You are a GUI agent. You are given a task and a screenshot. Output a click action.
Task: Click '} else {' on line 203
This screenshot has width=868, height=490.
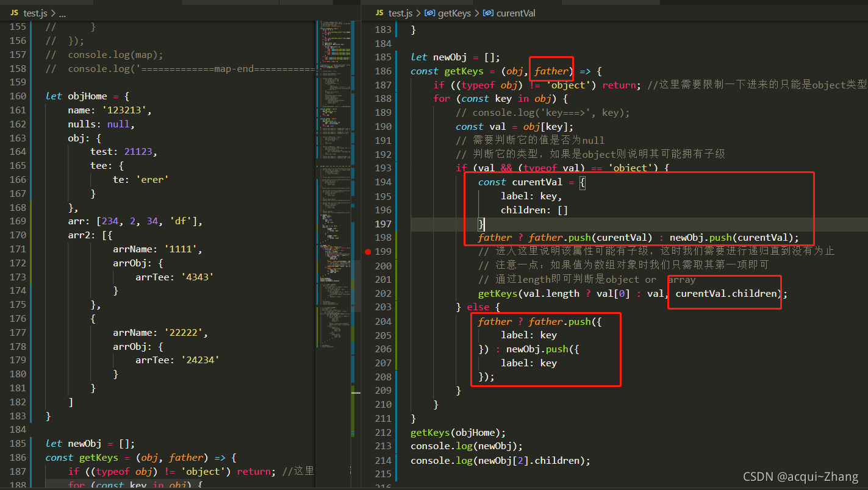478,307
